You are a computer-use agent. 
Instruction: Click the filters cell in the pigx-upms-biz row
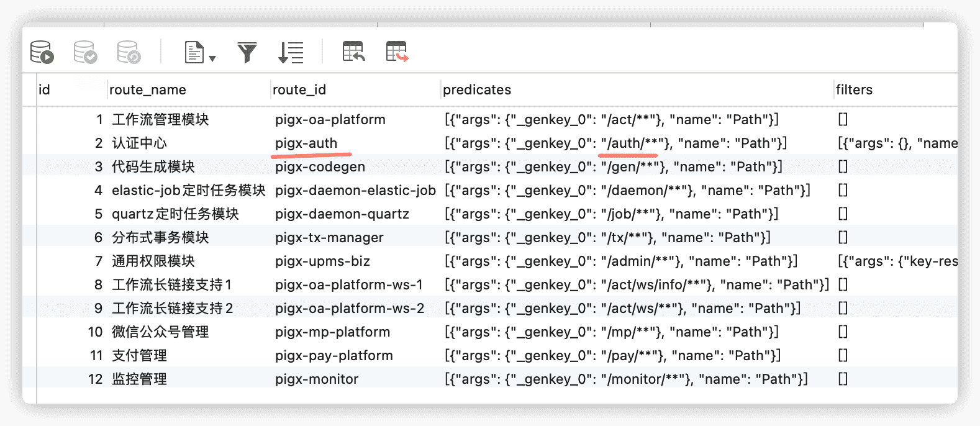[x=897, y=261]
